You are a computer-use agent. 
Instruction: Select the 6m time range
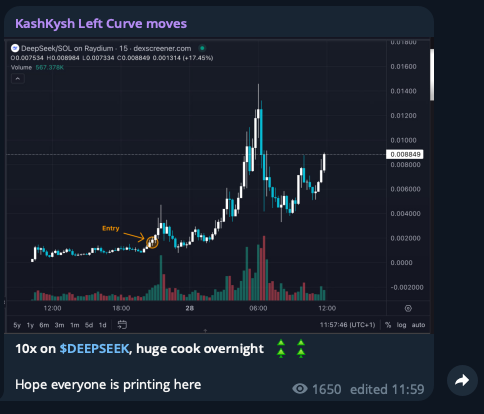point(44,325)
